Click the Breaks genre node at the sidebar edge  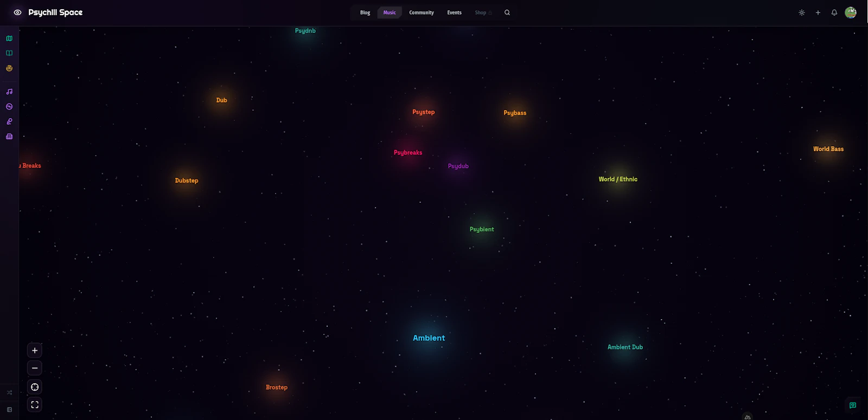pos(30,166)
